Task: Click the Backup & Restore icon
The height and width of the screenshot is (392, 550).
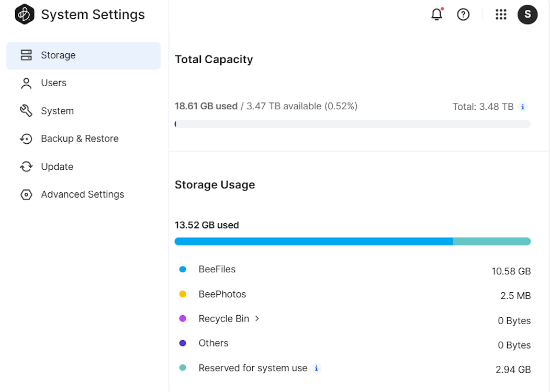Action: pyautogui.click(x=26, y=138)
